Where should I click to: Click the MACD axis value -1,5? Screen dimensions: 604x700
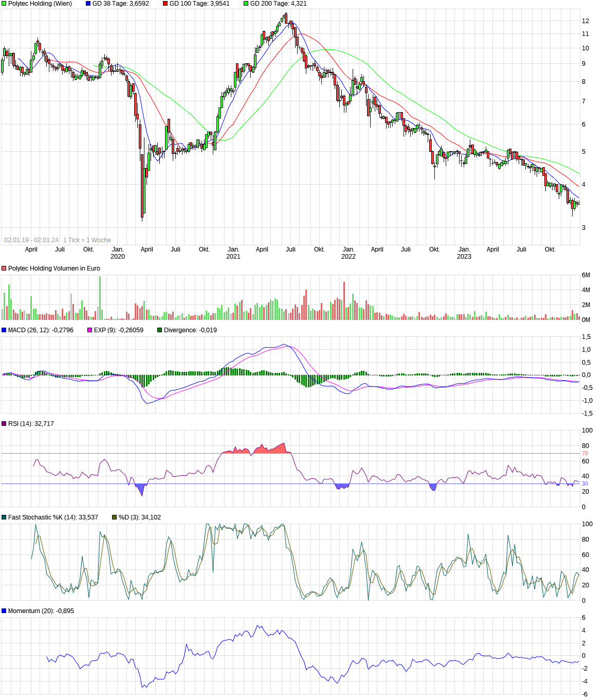587,414
